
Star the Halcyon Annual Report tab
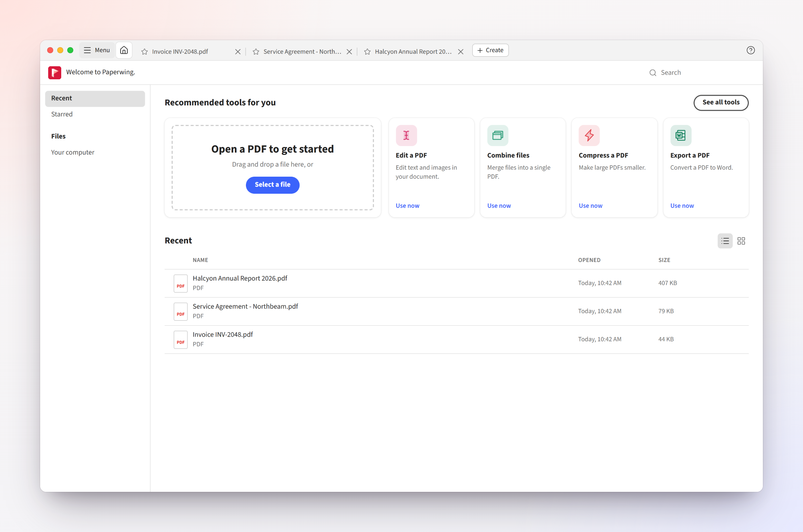(367, 52)
